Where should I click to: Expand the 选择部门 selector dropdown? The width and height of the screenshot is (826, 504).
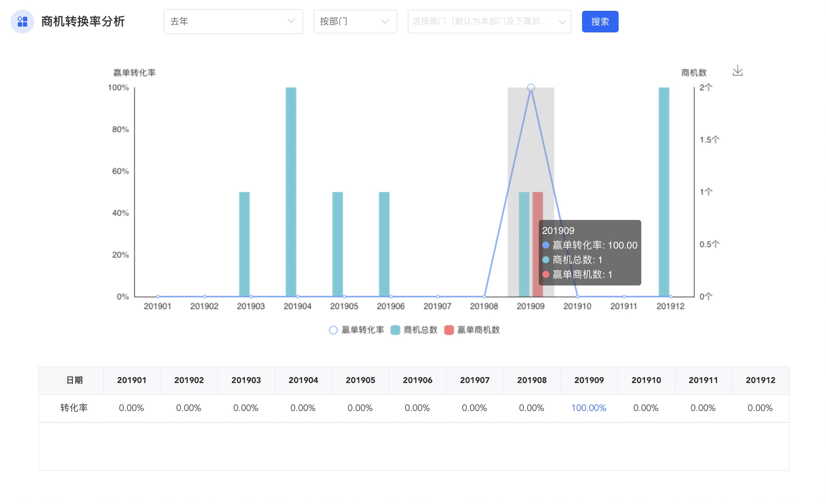tap(489, 22)
